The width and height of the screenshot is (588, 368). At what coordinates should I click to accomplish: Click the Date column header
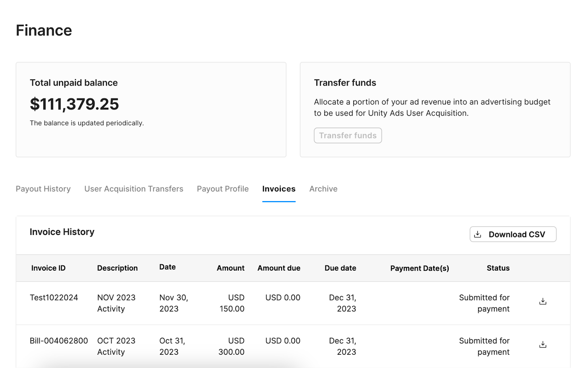167,267
